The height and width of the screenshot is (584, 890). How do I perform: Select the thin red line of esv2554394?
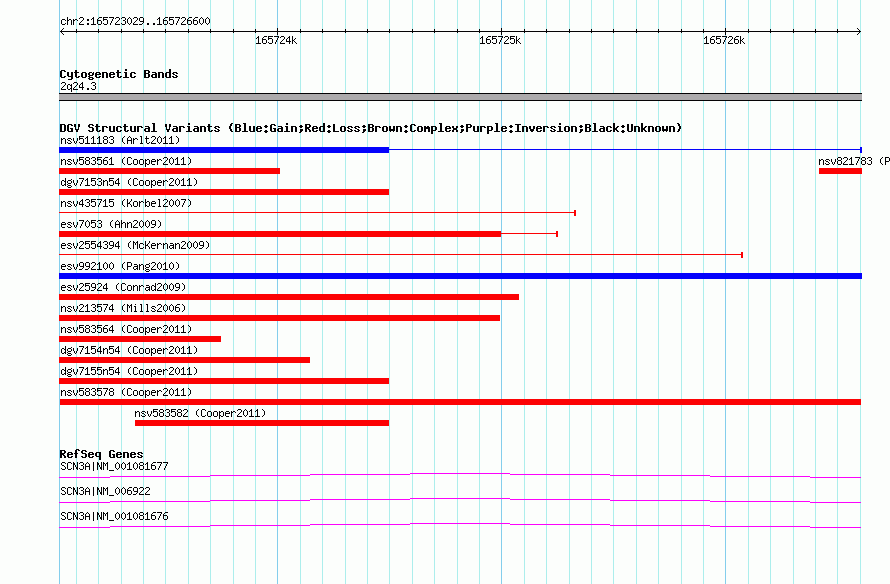click(x=401, y=255)
